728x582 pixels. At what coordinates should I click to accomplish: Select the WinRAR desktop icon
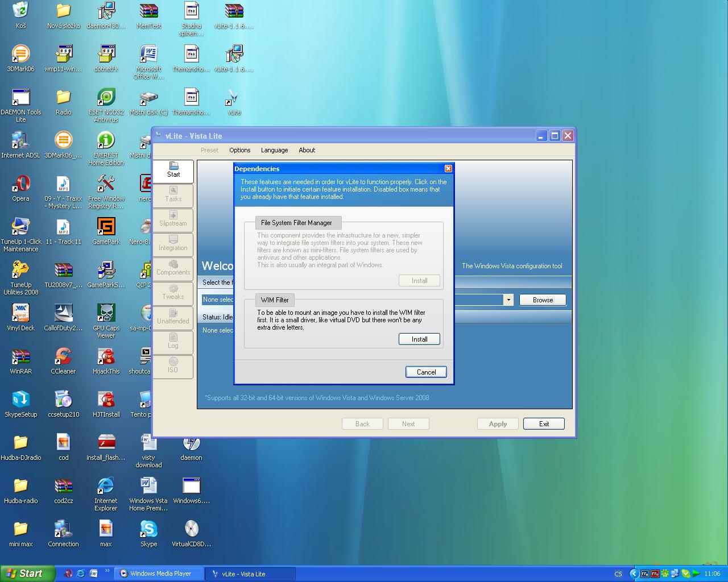(x=21, y=361)
